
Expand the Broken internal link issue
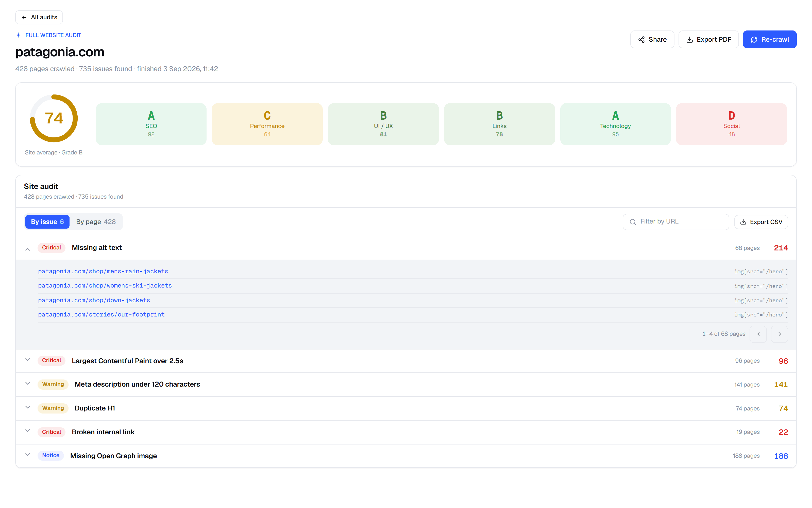27,431
